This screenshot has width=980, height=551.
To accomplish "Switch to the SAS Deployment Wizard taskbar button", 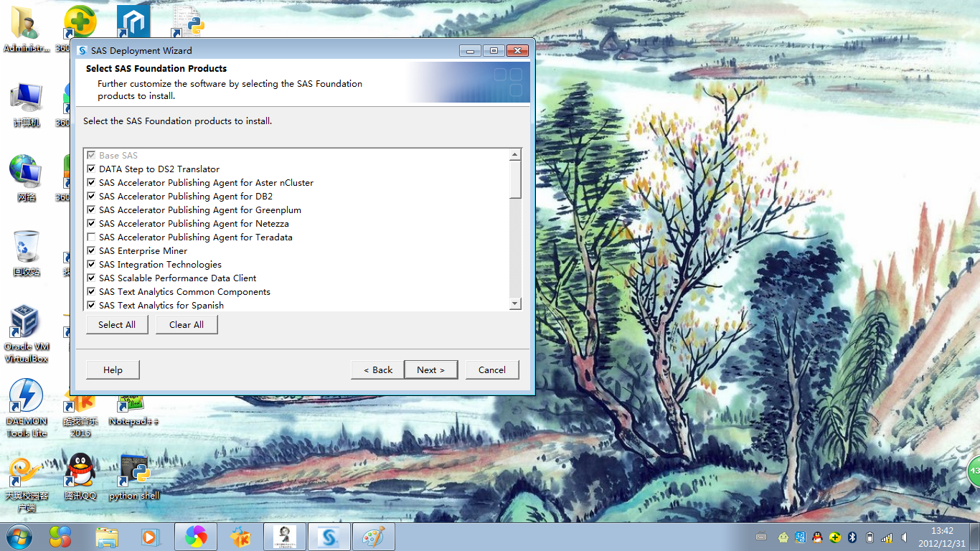I will coord(329,537).
